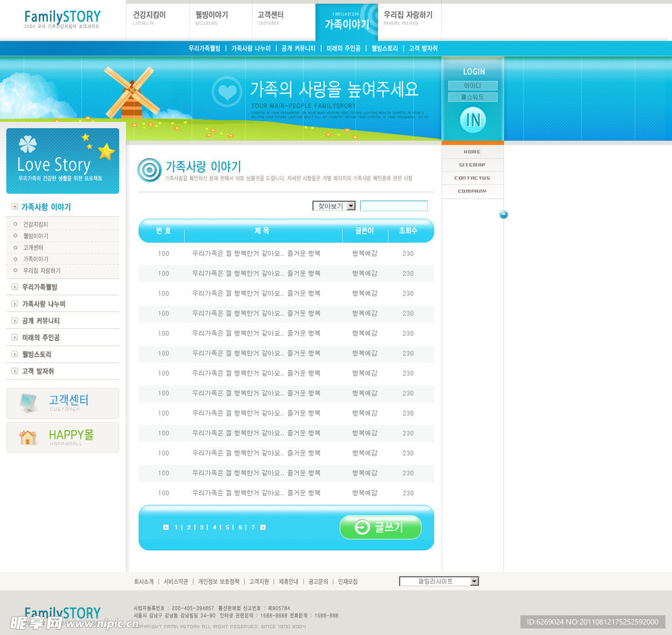The width and height of the screenshot is (672, 635).
Task: Click the windmill image in the banner
Action: [131, 93]
